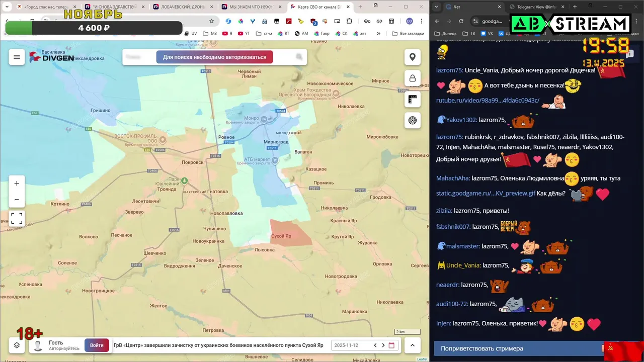The height and width of the screenshot is (362, 644).
Task: Go to the next date arrow
Action: 383,345
